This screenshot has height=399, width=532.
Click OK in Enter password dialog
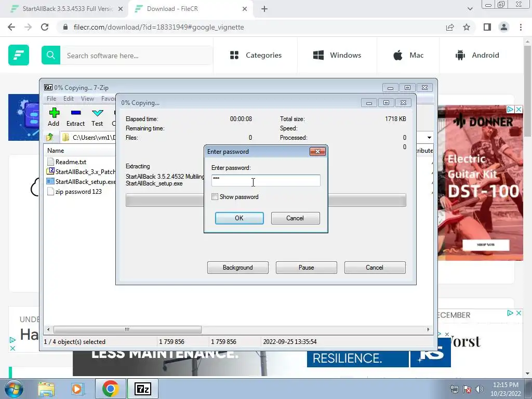click(x=239, y=218)
